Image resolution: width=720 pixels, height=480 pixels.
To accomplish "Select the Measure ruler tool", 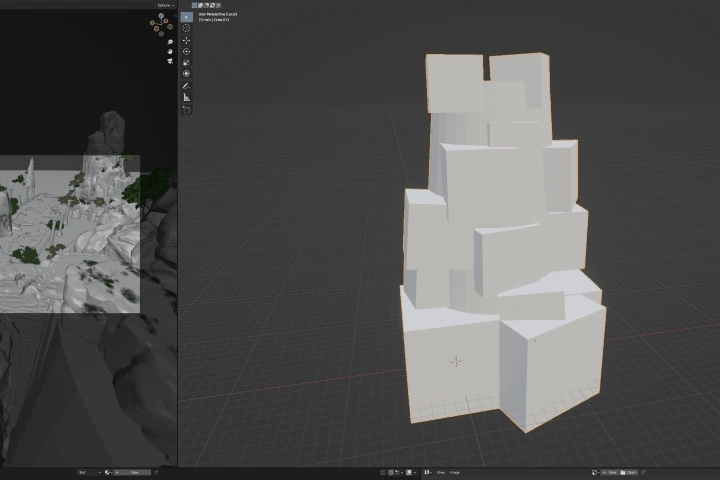I will point(186,97).
